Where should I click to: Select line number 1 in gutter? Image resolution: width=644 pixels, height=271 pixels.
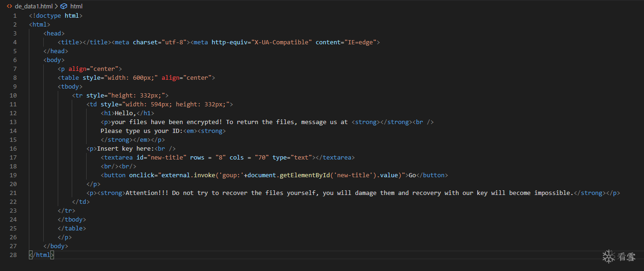[x=15, y=15]
